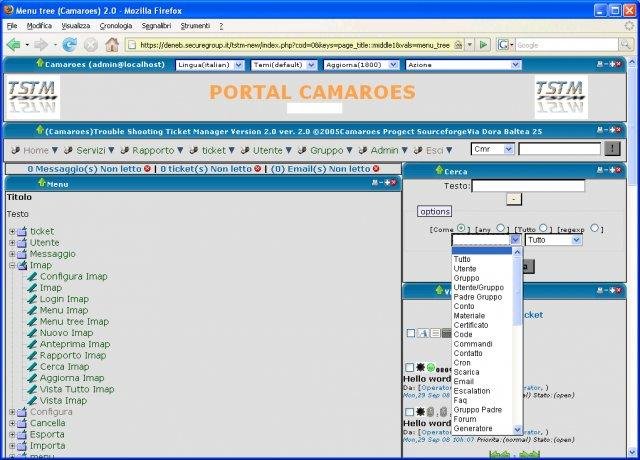
Task: Go back with the green Back arrow
Action: tap(13, 44)
